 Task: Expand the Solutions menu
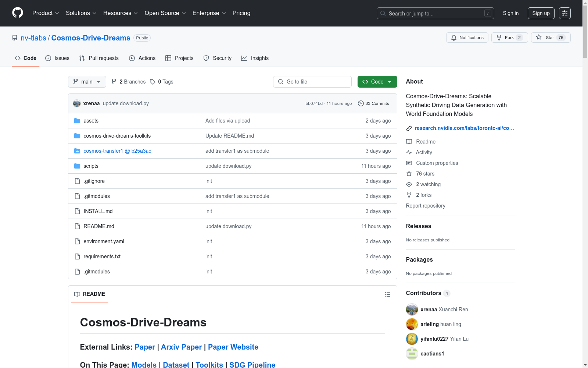click(81, 13)
